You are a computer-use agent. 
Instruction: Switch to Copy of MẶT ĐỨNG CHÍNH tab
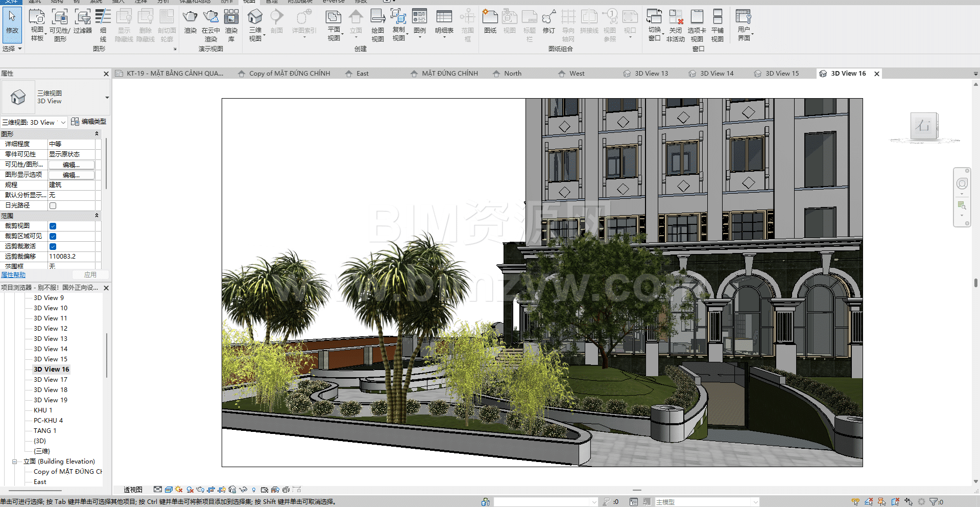coord(284,74)
